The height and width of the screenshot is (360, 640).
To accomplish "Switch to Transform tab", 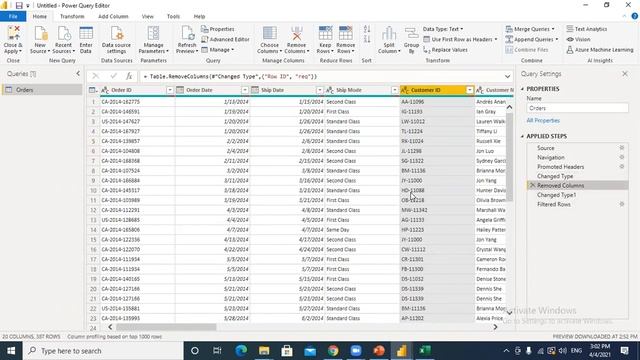I will coord(72,16).
